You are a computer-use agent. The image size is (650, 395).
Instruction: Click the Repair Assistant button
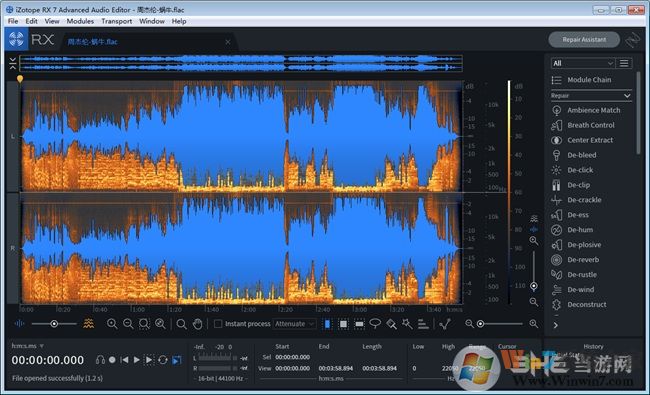[x=584, y=40]
